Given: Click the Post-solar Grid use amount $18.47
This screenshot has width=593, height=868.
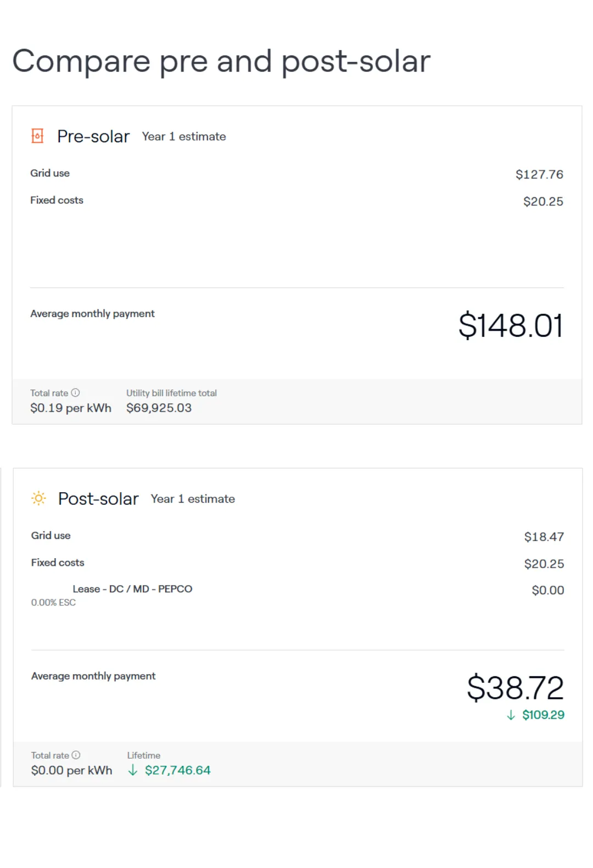Looking at the screenshot, I should click(544, 537).
